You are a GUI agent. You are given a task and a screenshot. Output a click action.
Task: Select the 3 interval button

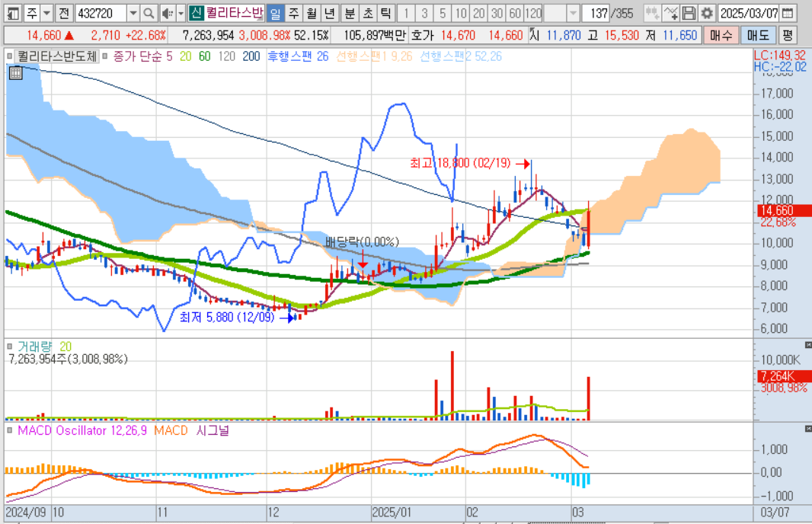click(424, 13)
